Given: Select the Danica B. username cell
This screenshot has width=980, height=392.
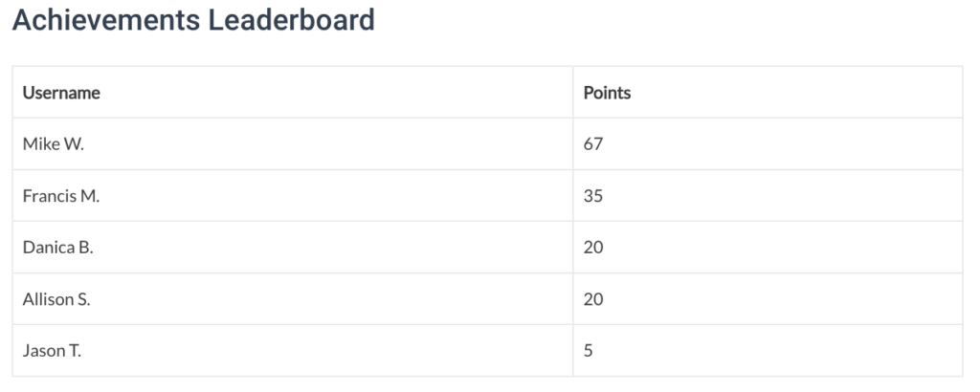Looking at the screenshot, I should 293,248.
